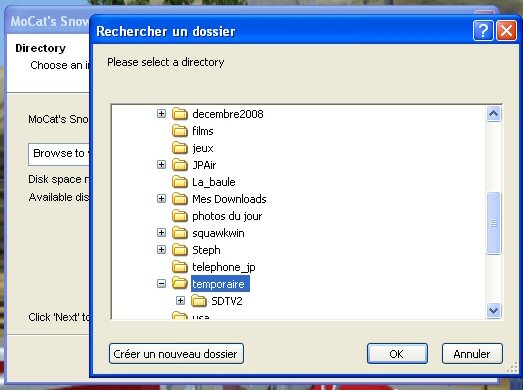This screenshot has height=390, width=523.
Task: Confirm selection with OK button
Action: pos(397,354)
